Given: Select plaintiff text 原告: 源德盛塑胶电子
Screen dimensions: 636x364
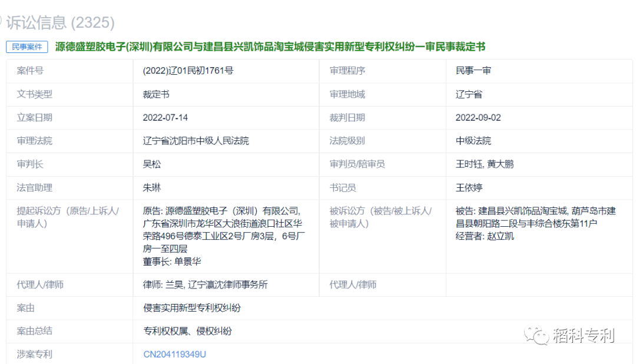Looking at the screenshot, I should [x=221, y=211].
